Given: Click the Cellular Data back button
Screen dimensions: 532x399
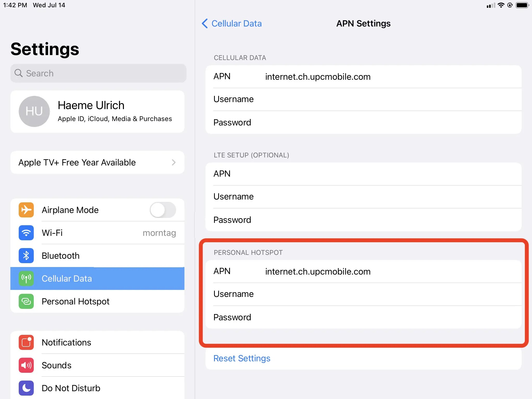Looking at the screenshot, I should [231, 24].
